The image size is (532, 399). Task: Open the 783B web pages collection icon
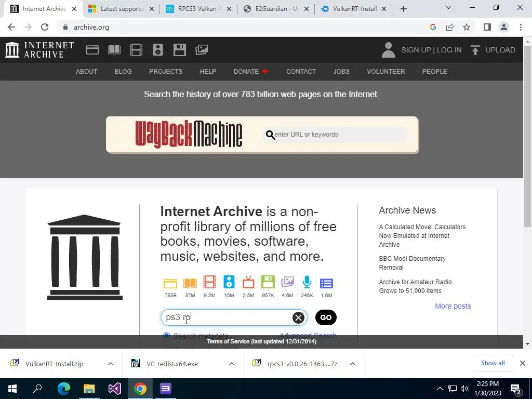(x=170, y=283)
